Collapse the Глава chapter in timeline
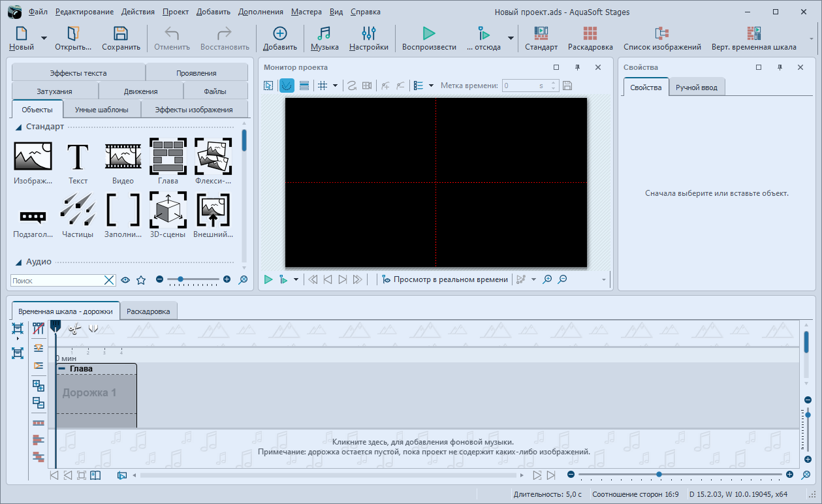The image size is (822, 504). pyautogui.click(x=62, y=369)
